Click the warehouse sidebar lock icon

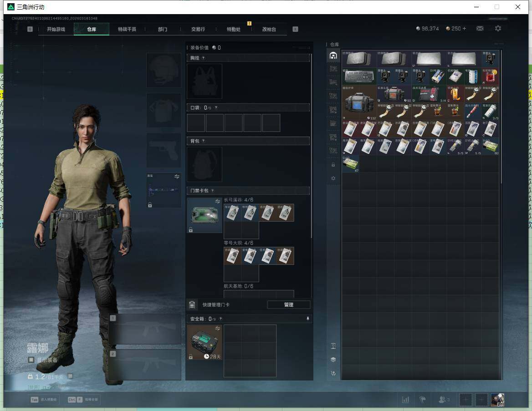coord(333,164)
